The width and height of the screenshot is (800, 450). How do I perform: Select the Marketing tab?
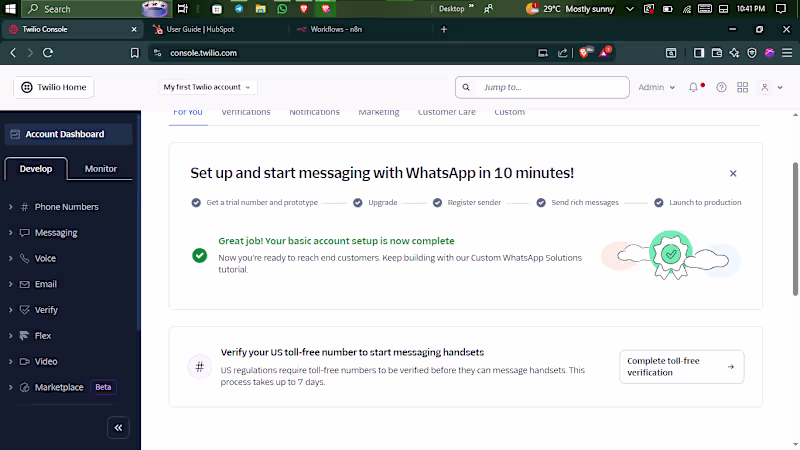point(379,112)
